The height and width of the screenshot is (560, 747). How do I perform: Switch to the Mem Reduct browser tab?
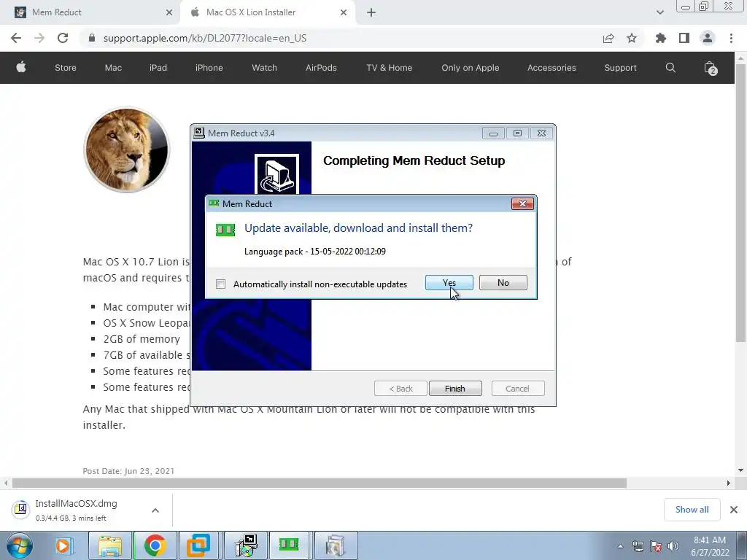[x=90, y=12]
